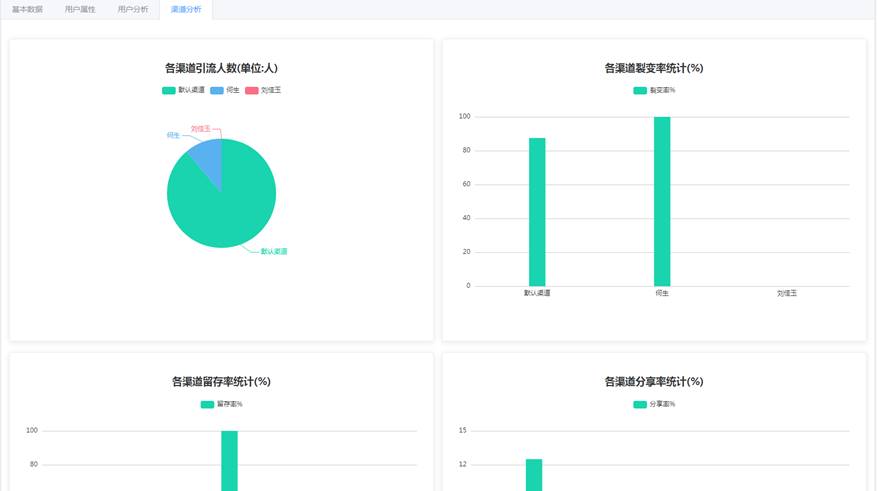Viewport: 878px width, 491px height.
Task: Click y-axis value 15 in 分享率 chart
Action: point(463,431)
